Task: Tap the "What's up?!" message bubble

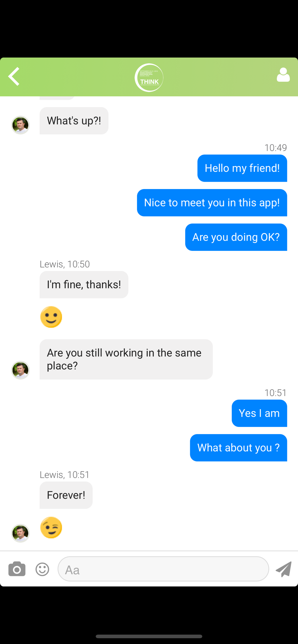Action: click(x=74, y=121)
